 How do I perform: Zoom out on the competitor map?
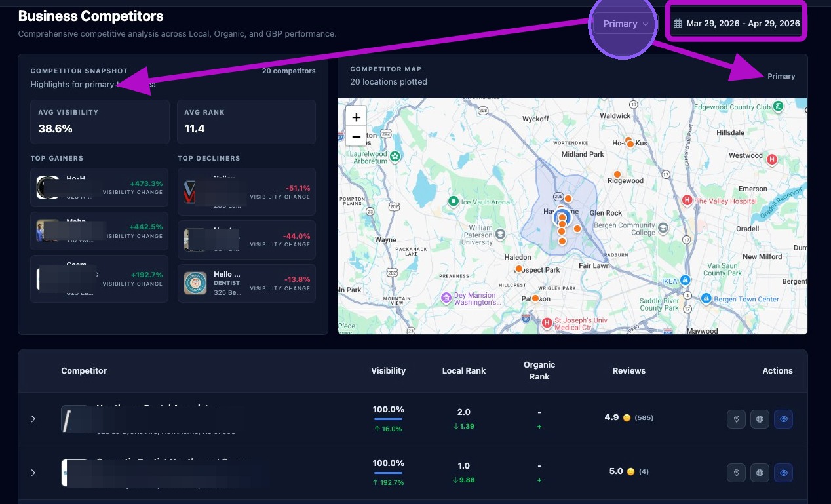click(356, 137)
